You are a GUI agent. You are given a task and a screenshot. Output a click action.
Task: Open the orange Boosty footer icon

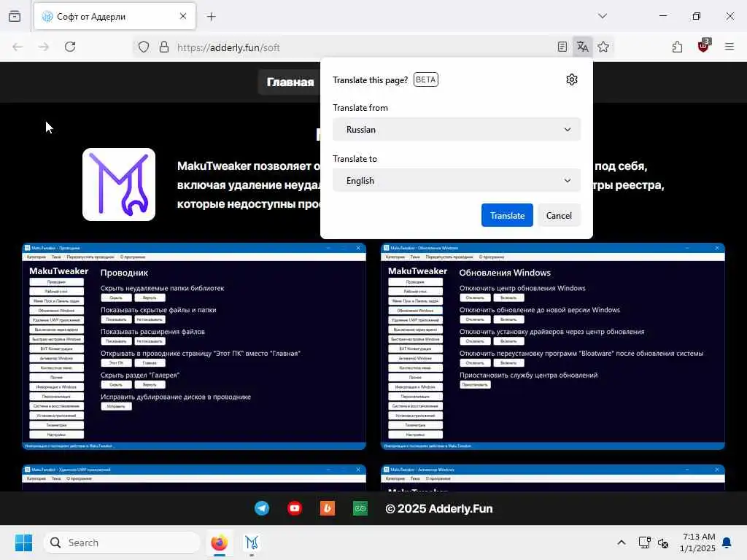[328, 508]
